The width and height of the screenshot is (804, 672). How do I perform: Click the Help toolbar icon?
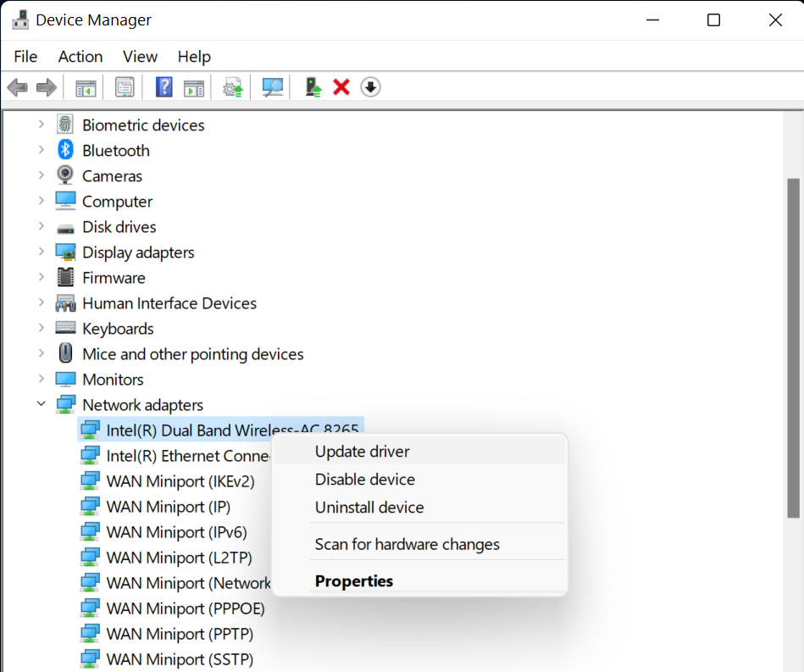[x=164, y=86]
